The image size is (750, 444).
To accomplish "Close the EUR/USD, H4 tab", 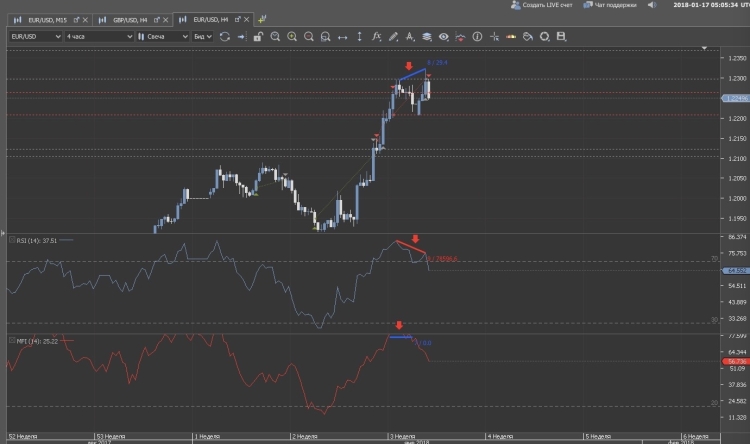I will [246, 20].
